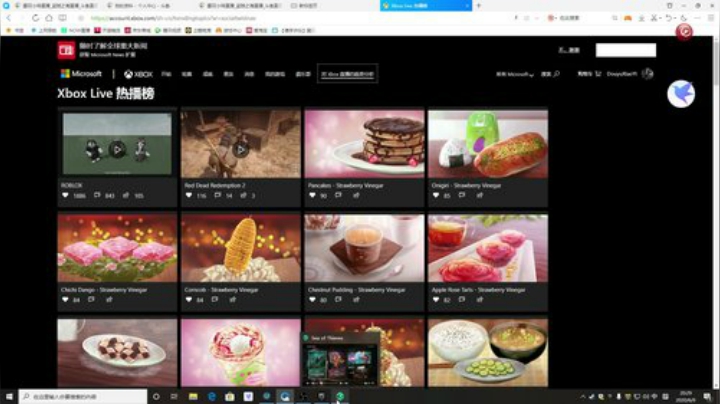The height and width of the screenshot is (404, 720).
Task: Comment on Onigiri - Strawberry Vinegar post
Action: pos(462,196)
